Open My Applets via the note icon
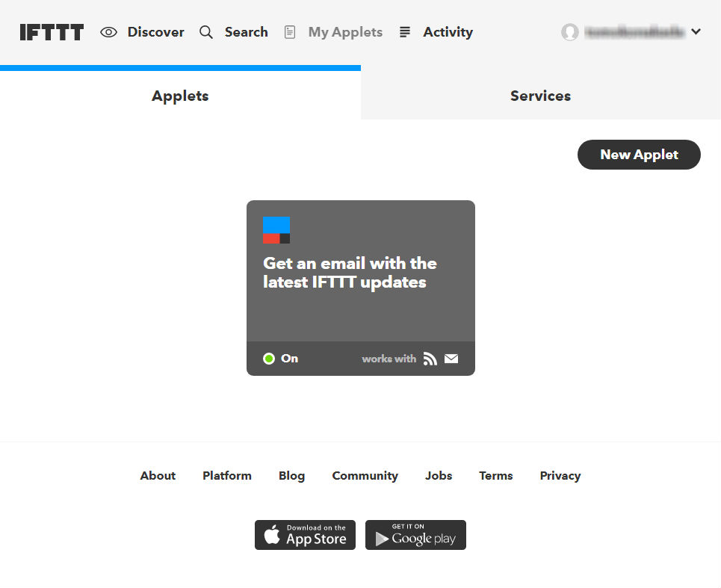The image size is (721, 588). [289, 31]
